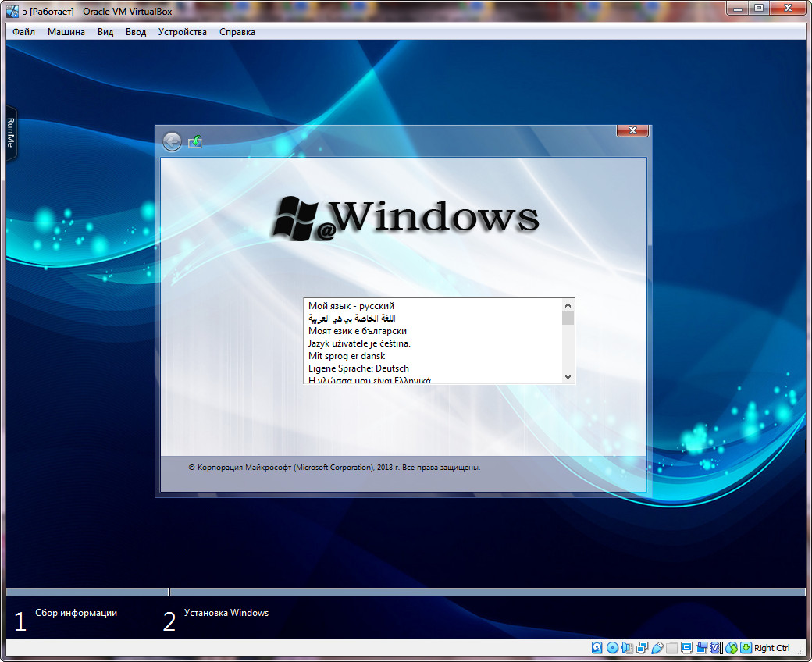Select the Arabic language entry
The image size is (812, 662).
[433, 319]
